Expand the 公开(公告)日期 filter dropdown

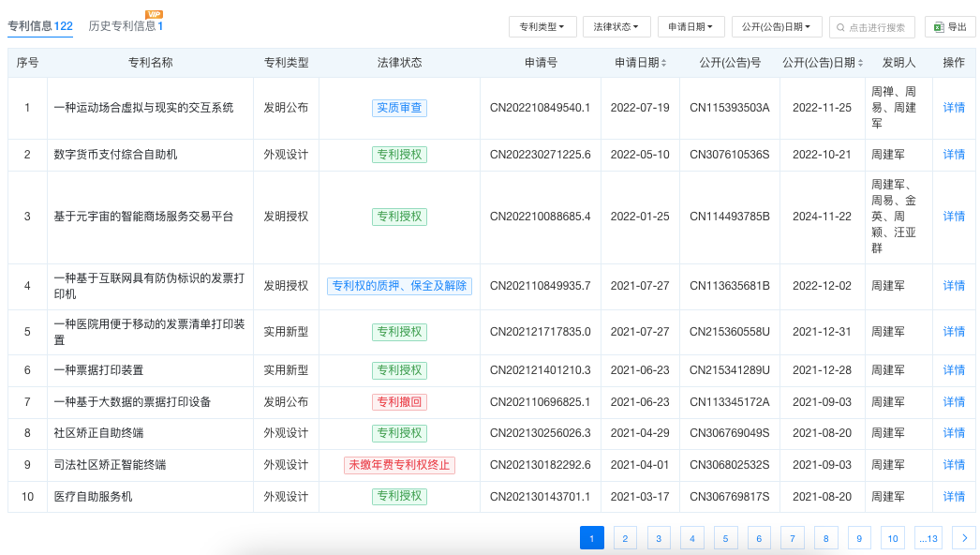777,27
